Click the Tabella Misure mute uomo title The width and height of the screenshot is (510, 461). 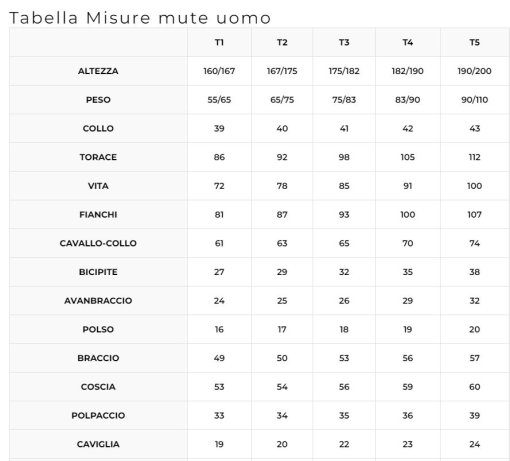(140, 18)
